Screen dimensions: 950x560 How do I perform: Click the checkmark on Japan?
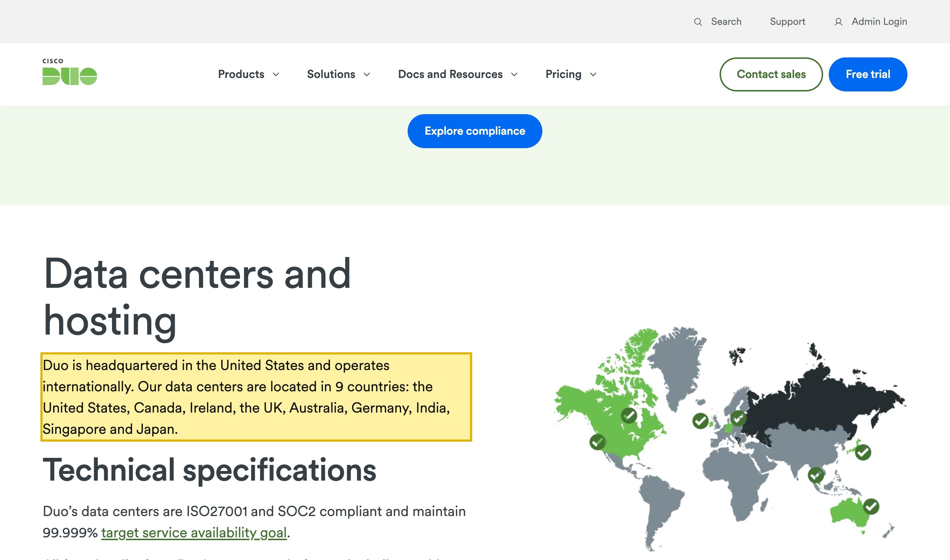pyautogui.click(x=863, y=452)
